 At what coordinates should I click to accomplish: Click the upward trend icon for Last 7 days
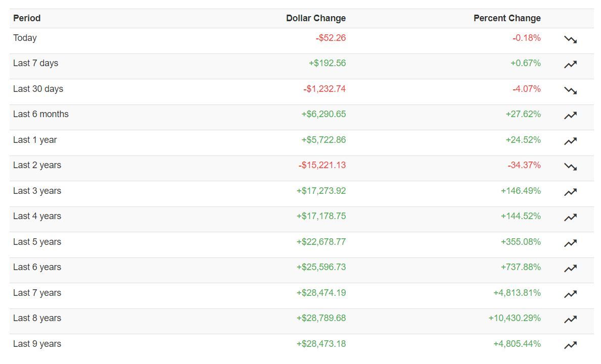tap(570, 65)
